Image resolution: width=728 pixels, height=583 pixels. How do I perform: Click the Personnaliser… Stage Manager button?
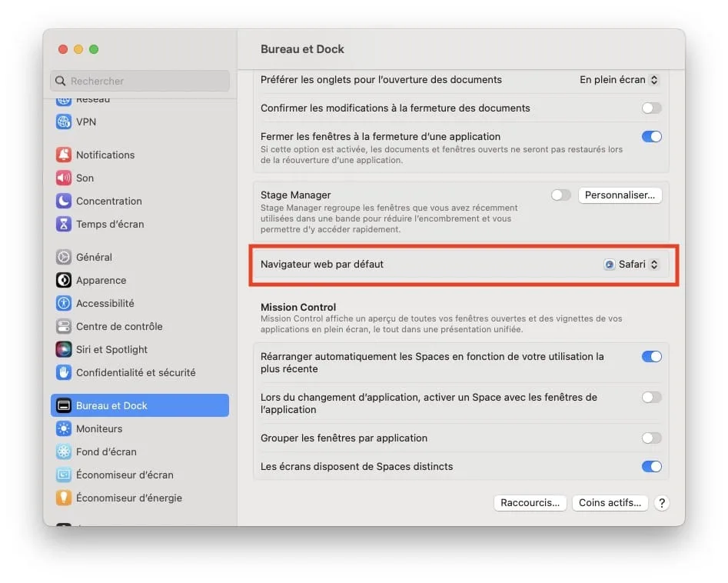[620, 195]
